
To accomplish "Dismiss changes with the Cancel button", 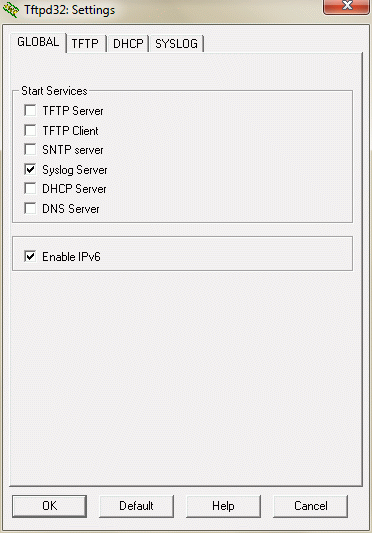I will pos(310,506).
